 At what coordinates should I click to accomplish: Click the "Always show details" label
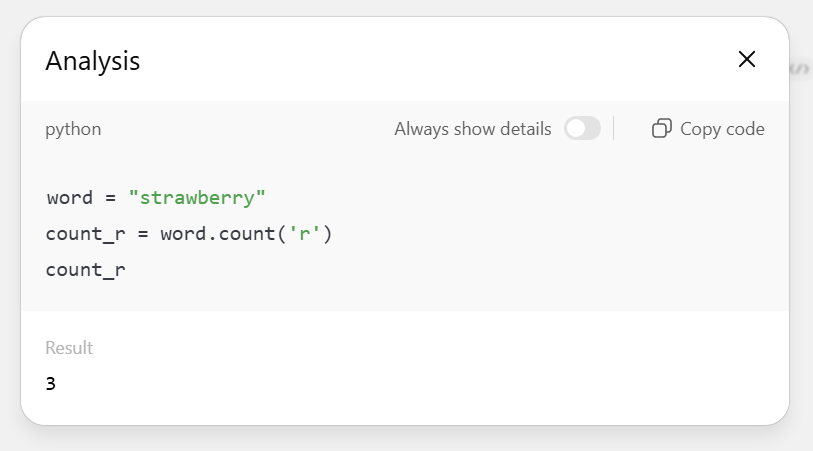click(472, 129)
